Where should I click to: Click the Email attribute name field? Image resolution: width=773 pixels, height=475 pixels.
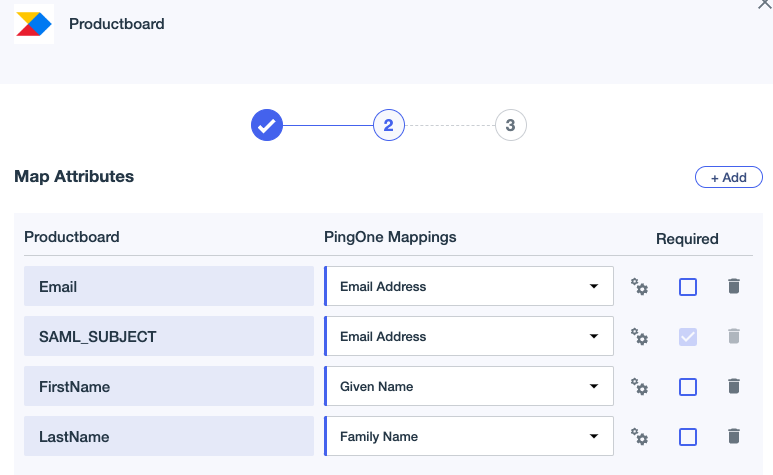pyautogui.click(x=169, y=286)
